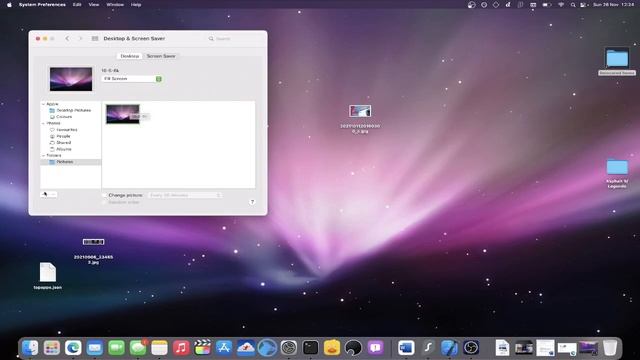The width and height of the screenshot is (640, 360).
Task: Open the Trash in the Dock
Action: coord(610,348)
